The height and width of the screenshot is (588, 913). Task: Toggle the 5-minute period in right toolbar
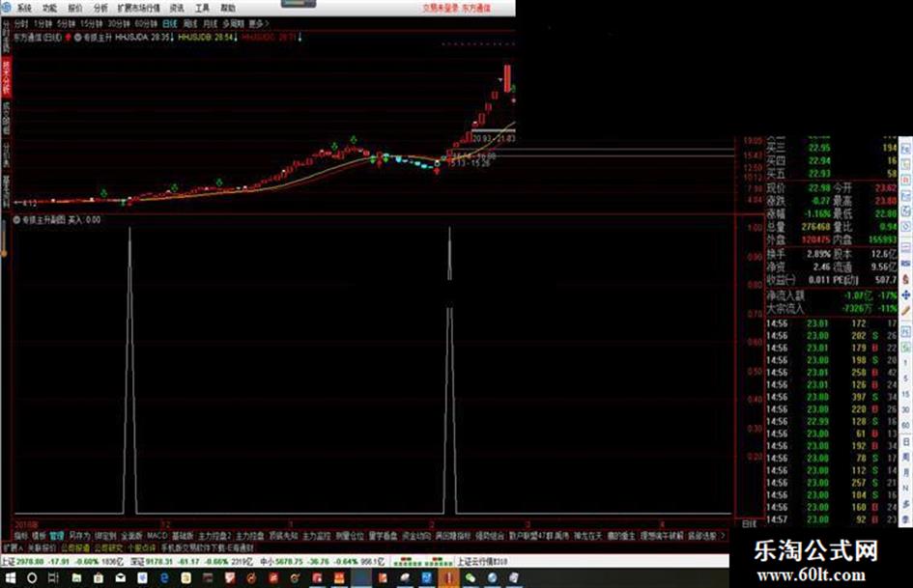tap(906, 378)
